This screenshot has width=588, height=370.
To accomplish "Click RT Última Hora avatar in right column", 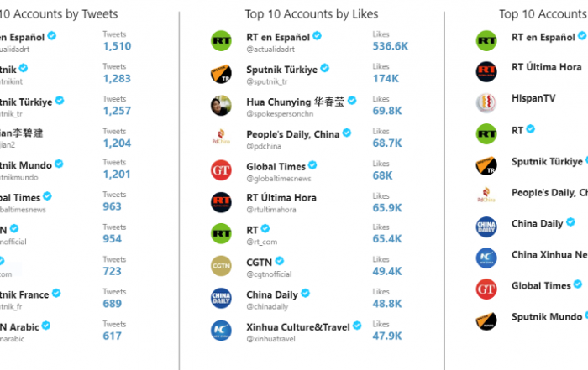I will 486,71.
